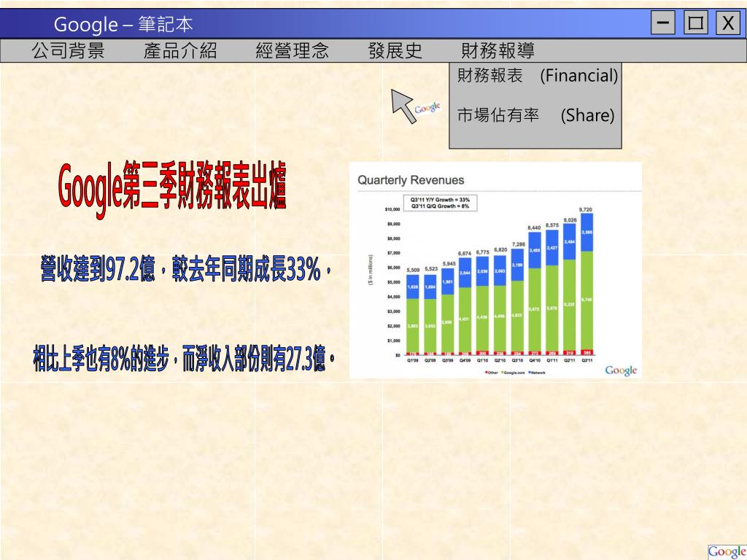
Task: Click the Google logo inside the chart
Action: (621, 370)
